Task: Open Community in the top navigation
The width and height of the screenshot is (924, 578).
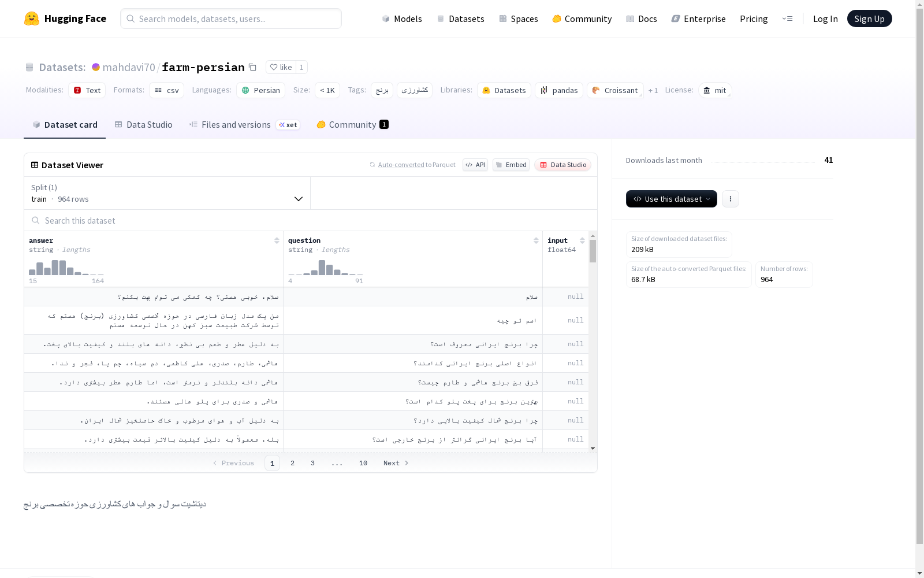Action: pyautogui.click(x=582, y=18)
